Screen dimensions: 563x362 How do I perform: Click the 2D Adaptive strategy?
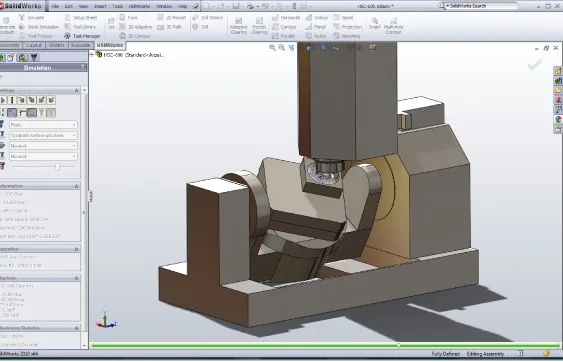click(136, 27)
